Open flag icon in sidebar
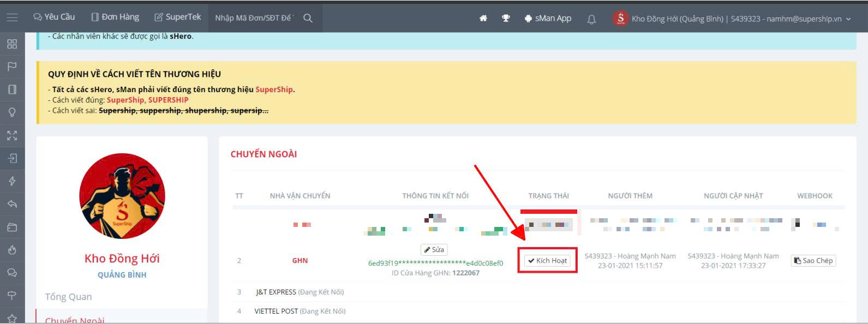The height and width of the screenshot is (324, 868). click(x=12, y=67)
